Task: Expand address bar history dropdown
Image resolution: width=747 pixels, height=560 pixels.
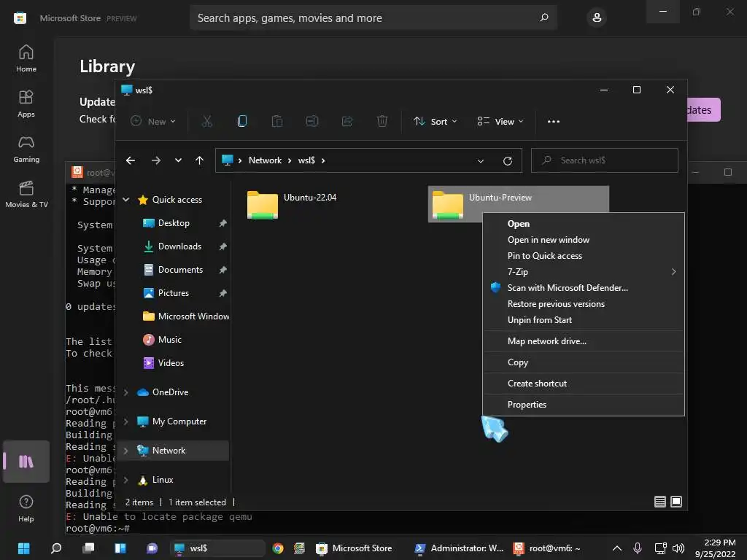Action: point(481,161)
